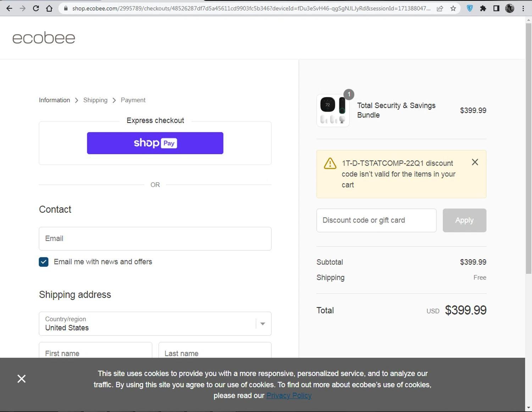This screenshot has height=412, width=532.
Task: Click the $399.99 total amount
Action: coord(466,310)
